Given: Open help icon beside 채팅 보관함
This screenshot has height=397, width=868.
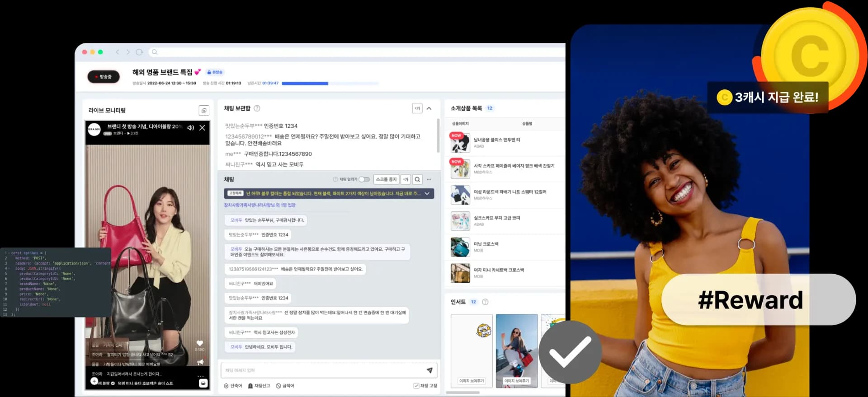Looking at the screenshot, I should pos(257,108).
